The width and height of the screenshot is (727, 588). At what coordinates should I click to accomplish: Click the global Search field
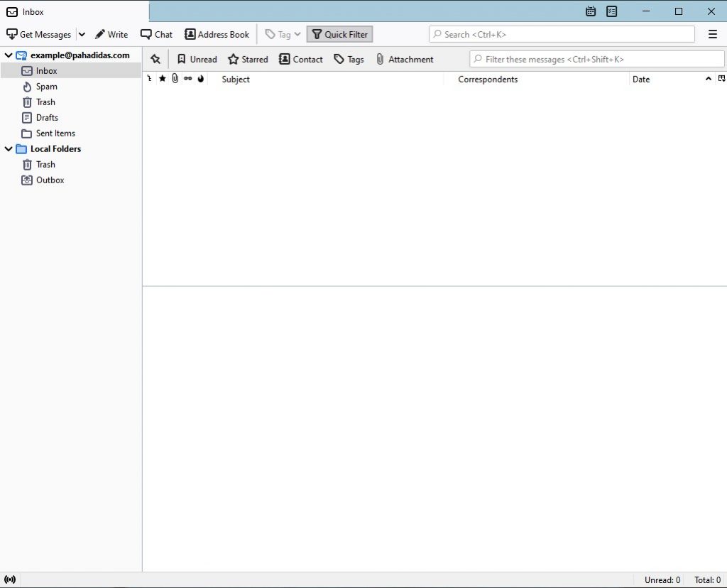562,34
